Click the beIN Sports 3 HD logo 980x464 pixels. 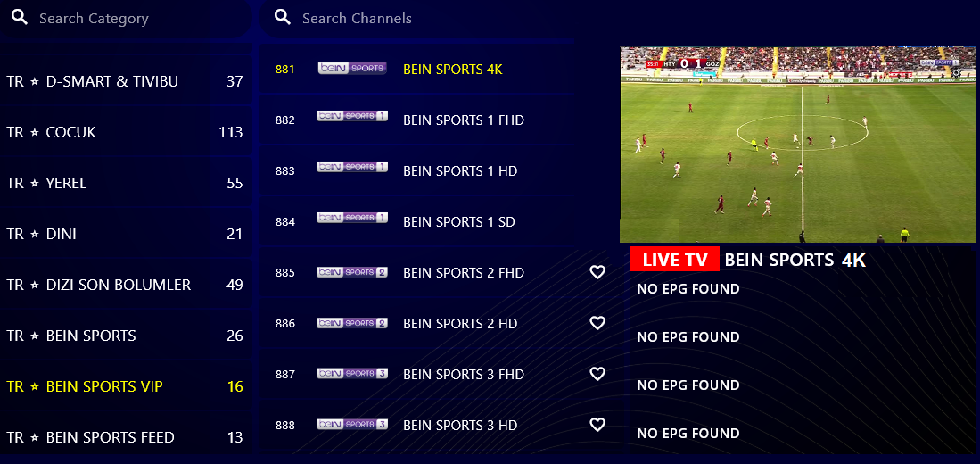[352, 425]
